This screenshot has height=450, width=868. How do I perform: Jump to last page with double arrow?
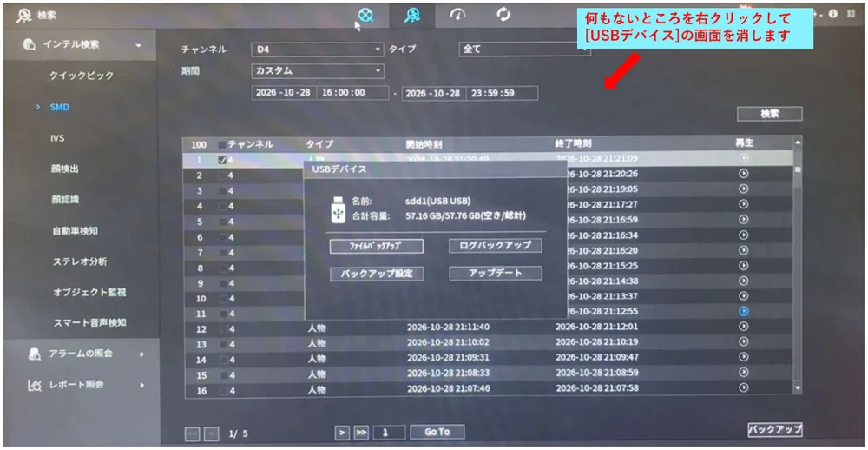coord(361,433)
